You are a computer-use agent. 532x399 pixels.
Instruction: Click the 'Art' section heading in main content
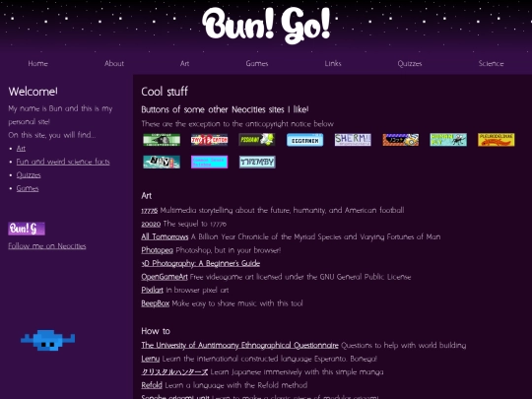tap(146, 196)
